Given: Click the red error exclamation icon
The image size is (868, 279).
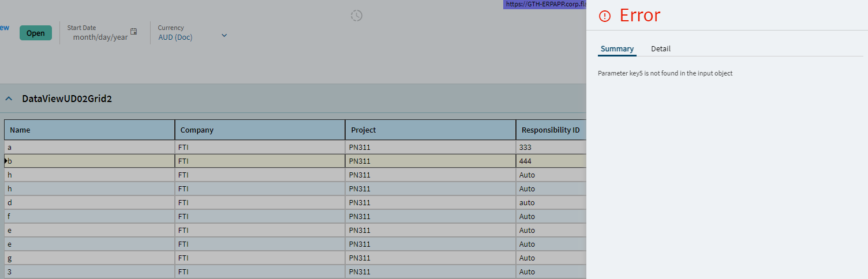Looking at the screenshot, I should point(605,16).
